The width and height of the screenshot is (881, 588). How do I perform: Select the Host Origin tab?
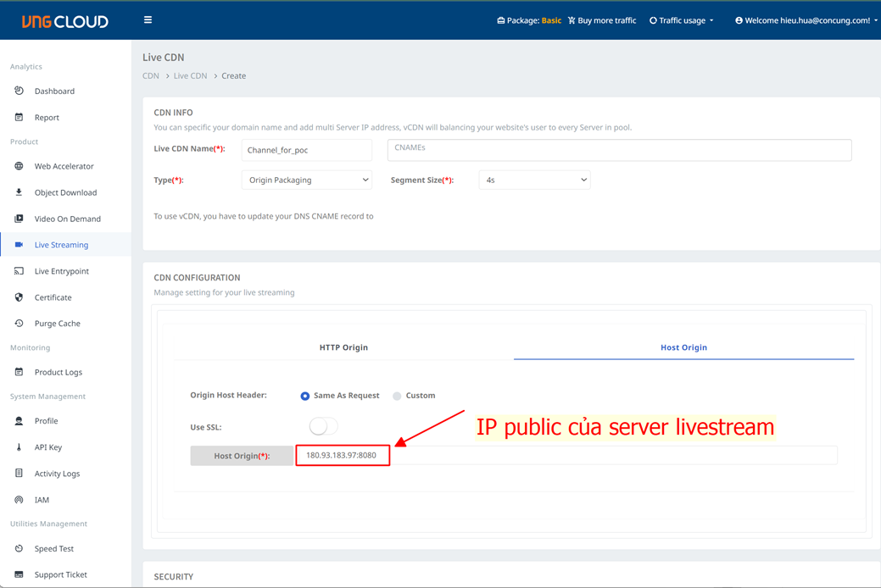[683, 347]
